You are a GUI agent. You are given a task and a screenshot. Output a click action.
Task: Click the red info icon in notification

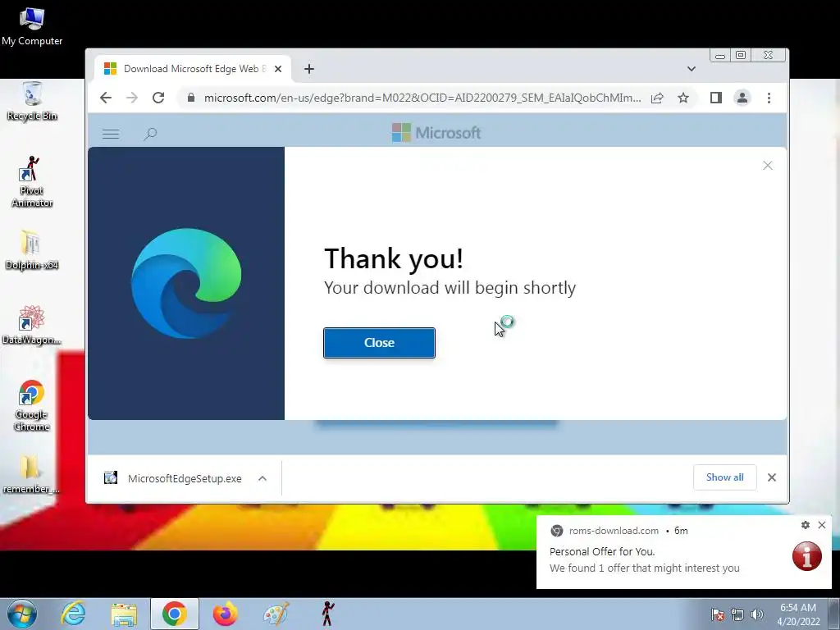pos(807,556)
